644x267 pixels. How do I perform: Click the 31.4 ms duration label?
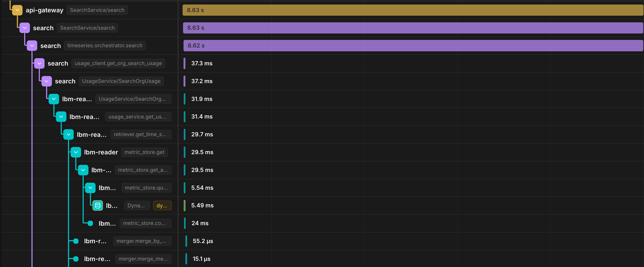tap(202, 117)
